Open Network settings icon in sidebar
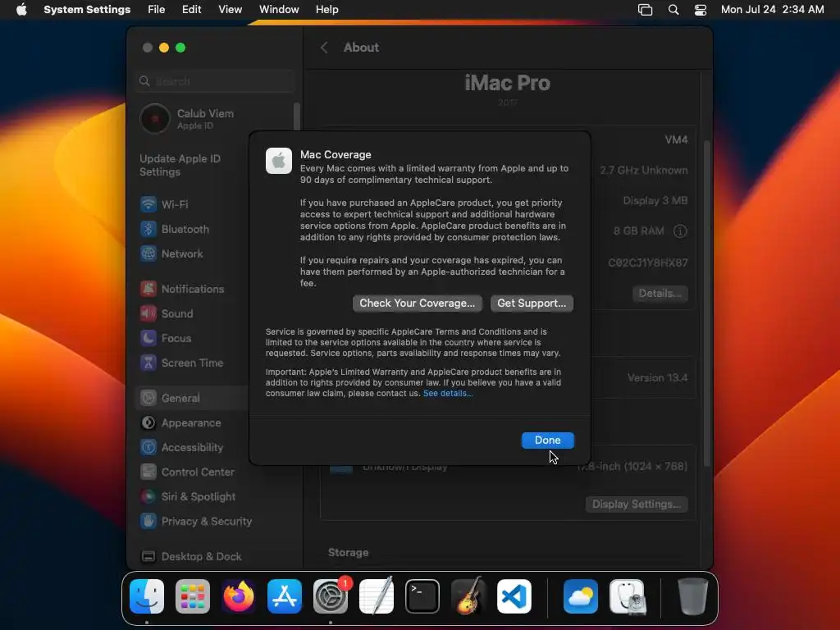This screenshot has width=840, height=630. coord(148,253)
